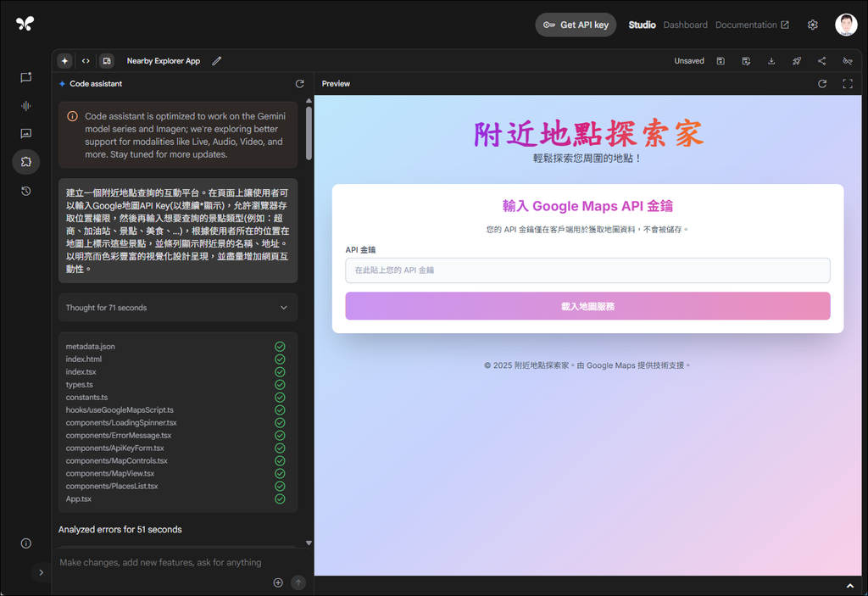Viewport: 868px width, 596px height.
Task: Share the app with the share icon
Action: point(822,61)
